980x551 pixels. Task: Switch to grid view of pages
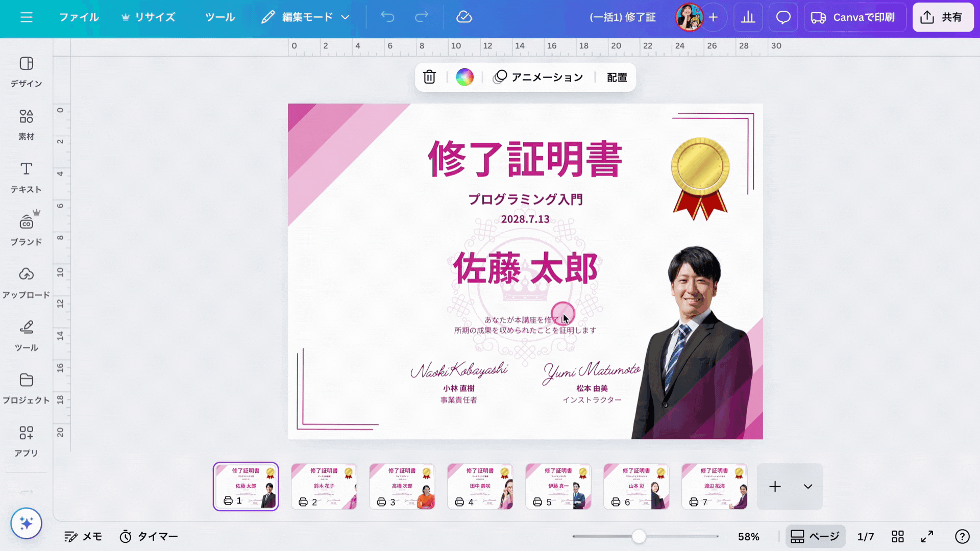point(897,536)
